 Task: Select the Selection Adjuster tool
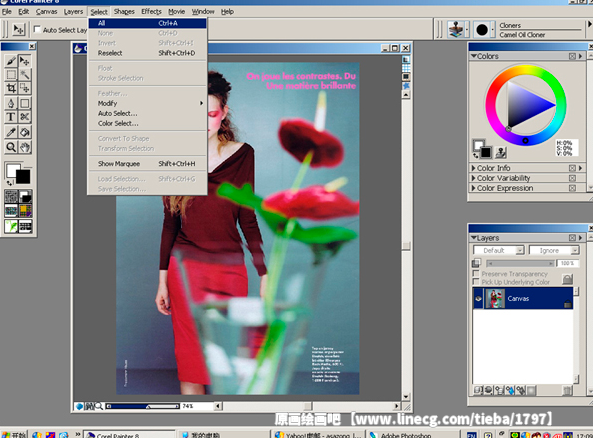tap(25, 88)
